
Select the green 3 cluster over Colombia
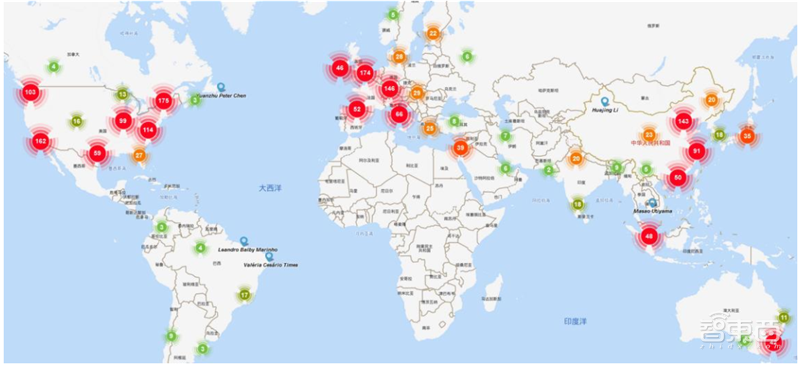(x=162, y=227)
